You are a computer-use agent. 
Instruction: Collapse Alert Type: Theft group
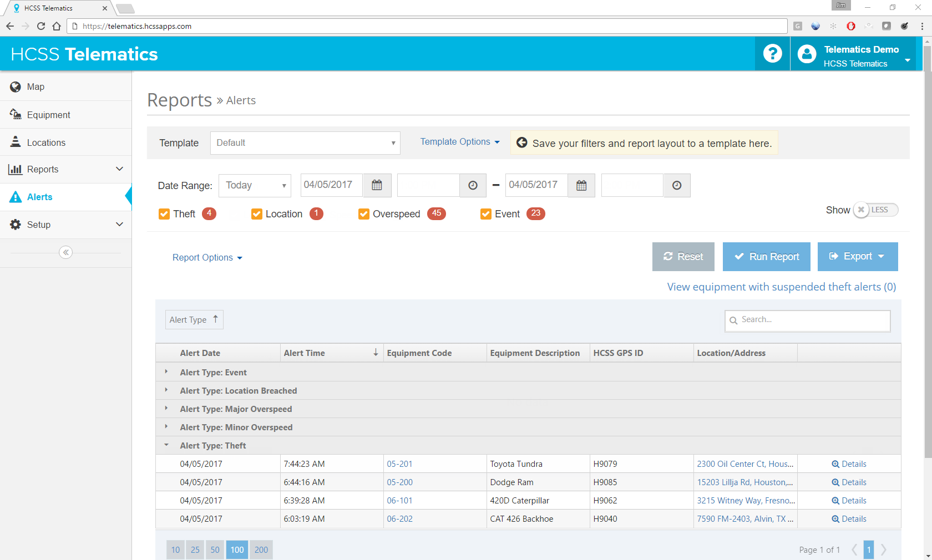point(166,445)
